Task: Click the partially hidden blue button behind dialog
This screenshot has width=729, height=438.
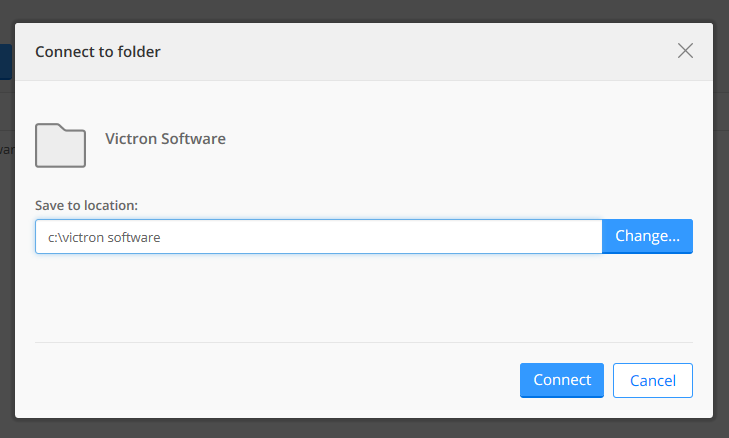Action: (x=5, y=61)
